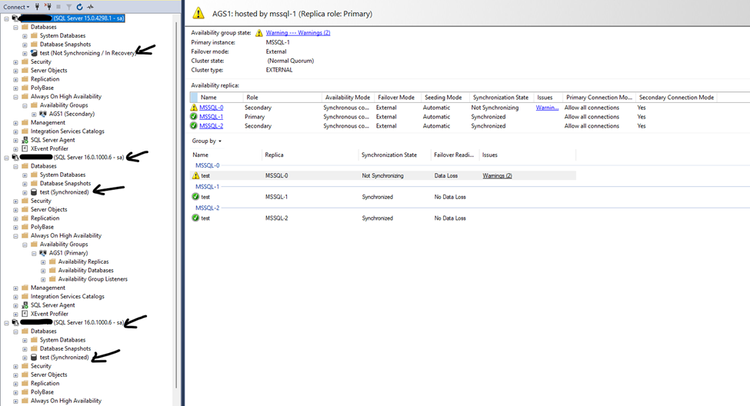Expand the Availability Group Listeners folder
This screenshot has height=406, width=750.
(x=43, y=279)
